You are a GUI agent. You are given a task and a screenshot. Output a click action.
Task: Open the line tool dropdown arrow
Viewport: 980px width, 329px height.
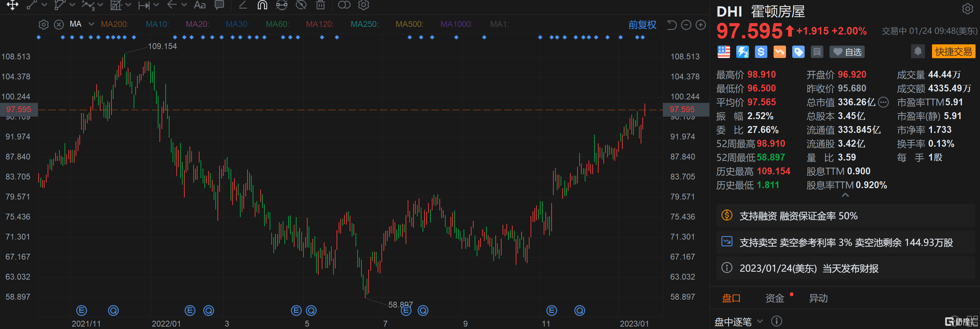point(44,5)
